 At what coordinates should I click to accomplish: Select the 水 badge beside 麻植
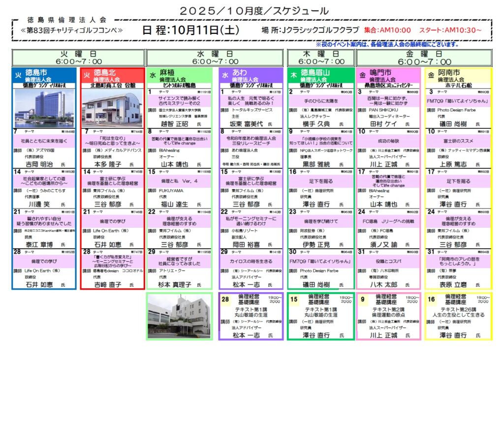153,75
